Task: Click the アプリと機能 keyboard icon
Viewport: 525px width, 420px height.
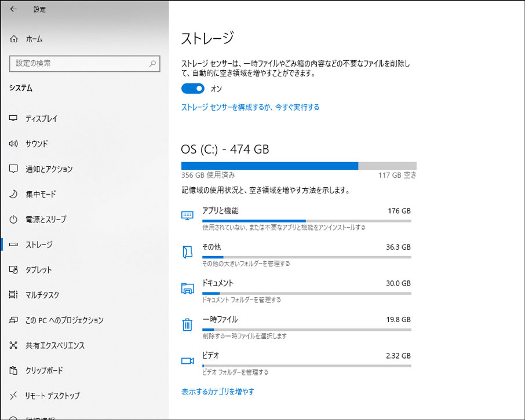Action: click(x=188, y=215)
